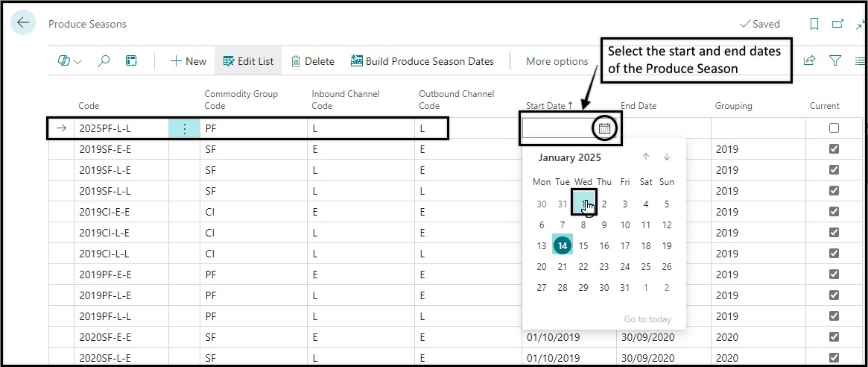Click Go to today link
The height and width of the screenshot is (367, 868).
(x=647, y=319)
